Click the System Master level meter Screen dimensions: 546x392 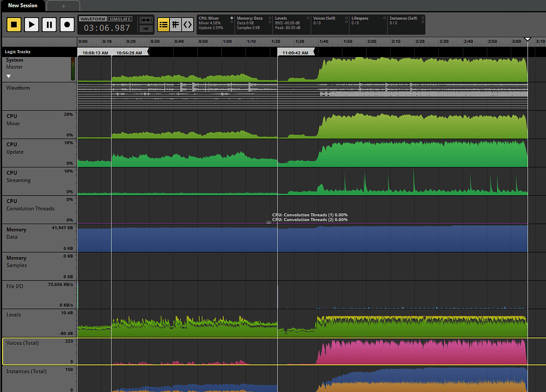tap(74, 69)
